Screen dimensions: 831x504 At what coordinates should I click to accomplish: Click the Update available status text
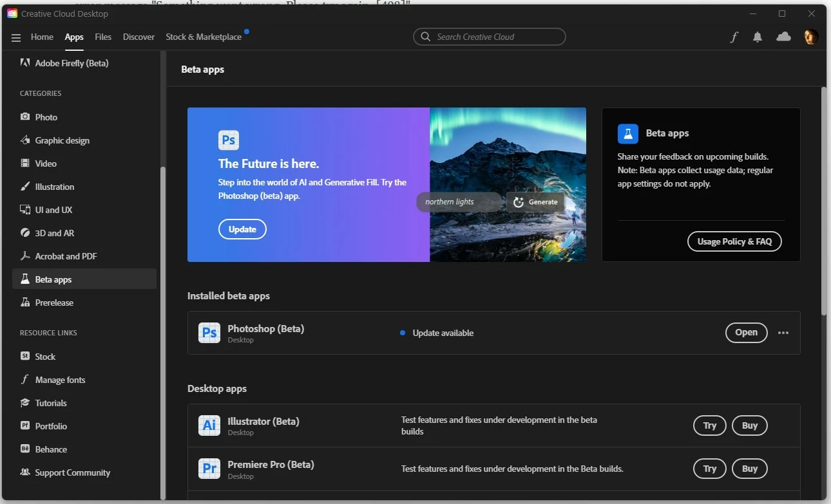pos(443,333)
